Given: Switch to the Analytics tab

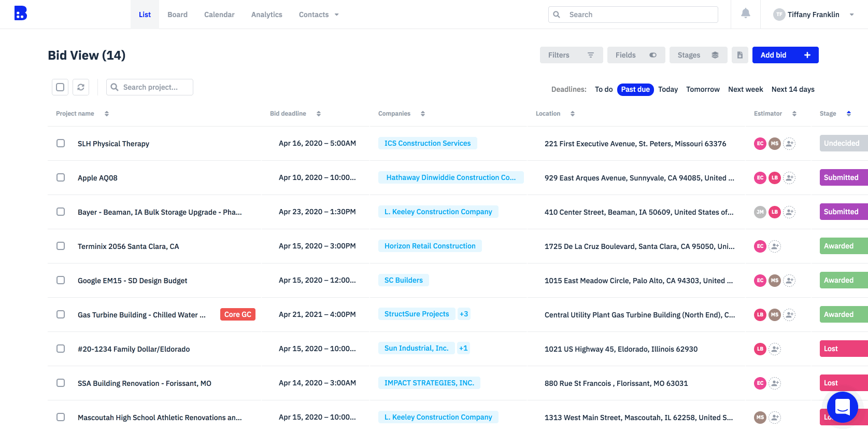Looking at the screenshot, I should coord(267,15).
